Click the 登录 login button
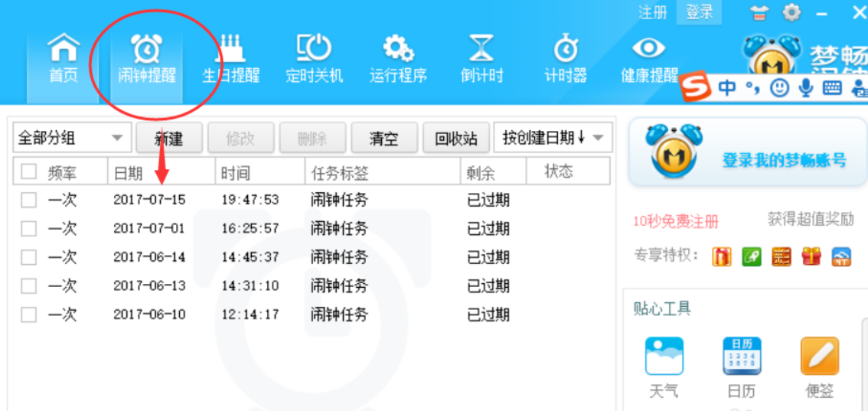This screenshot has width=868, height=411. pos(699,12)
